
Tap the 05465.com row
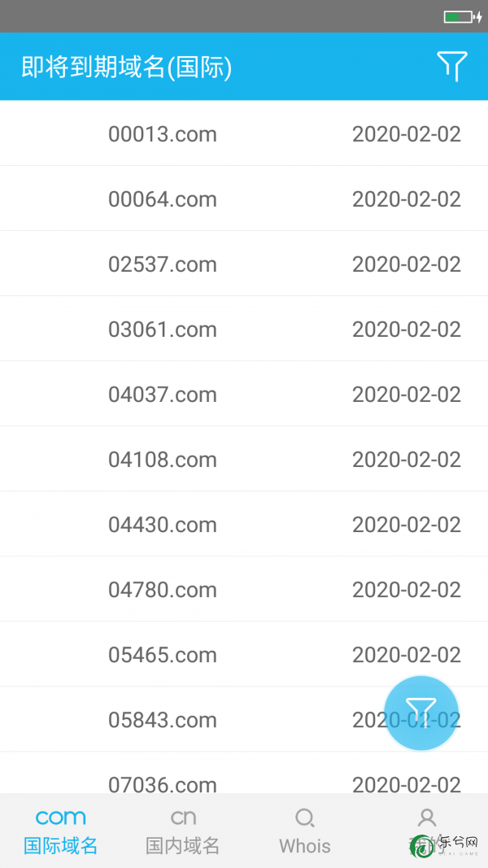(x=244, y=654)
